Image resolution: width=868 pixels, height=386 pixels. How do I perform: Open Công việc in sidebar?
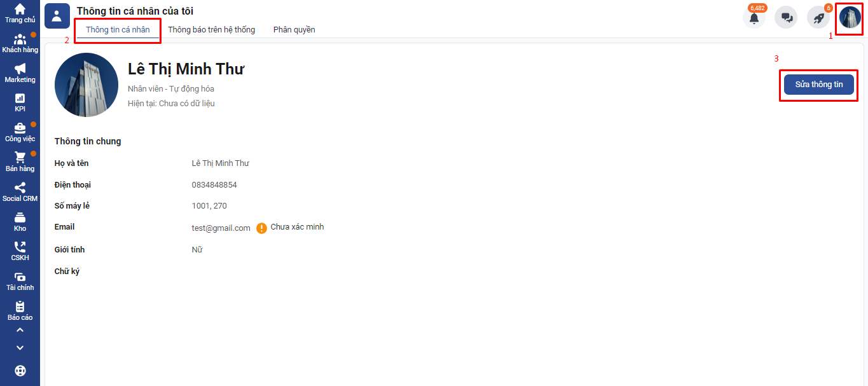[20, 132]
